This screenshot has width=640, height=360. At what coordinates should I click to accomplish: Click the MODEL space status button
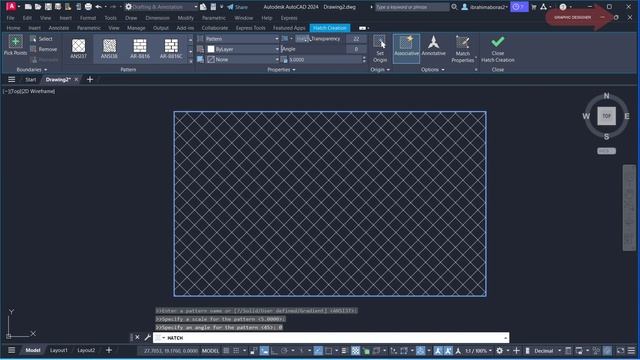(x=211, y=351)
